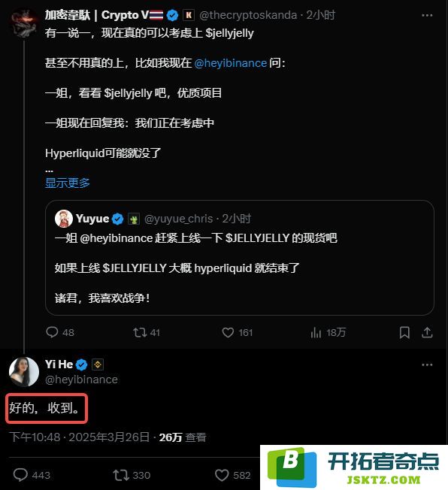
Task: View analytics icon showing 18万 views
Action: [x=316, y=332]
